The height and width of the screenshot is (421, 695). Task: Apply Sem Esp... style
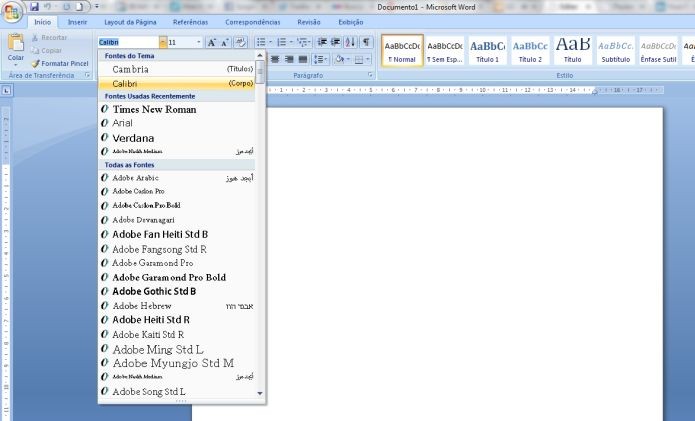(445, 51)
